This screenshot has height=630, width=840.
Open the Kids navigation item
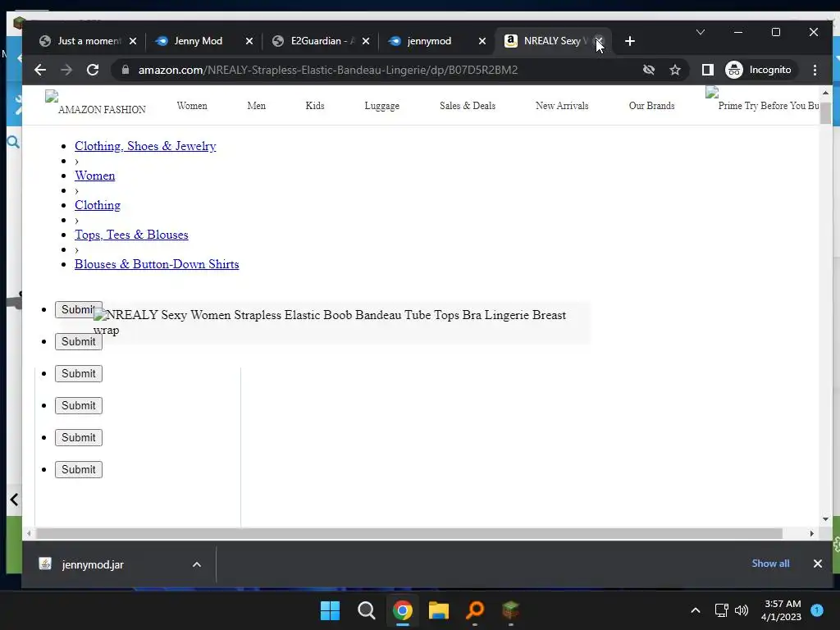point(315,106)
